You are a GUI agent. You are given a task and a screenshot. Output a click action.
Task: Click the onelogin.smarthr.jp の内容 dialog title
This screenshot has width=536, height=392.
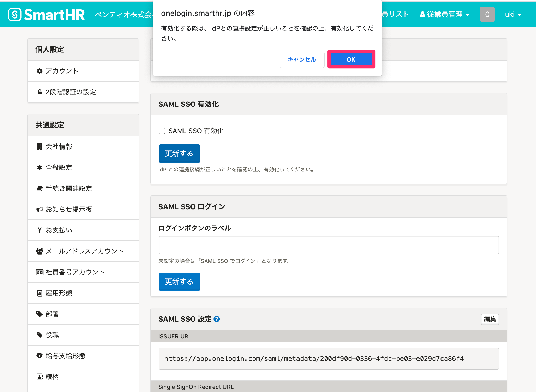(208, 13)
